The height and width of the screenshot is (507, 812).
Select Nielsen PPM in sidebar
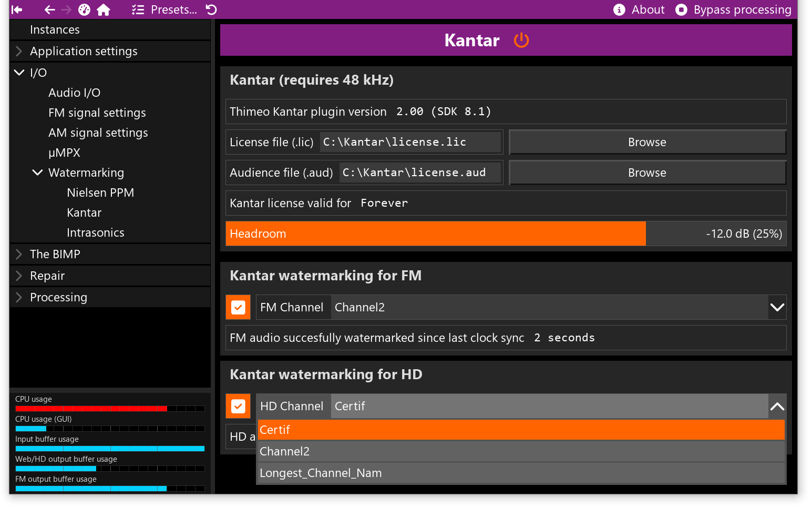click(100, 192)
